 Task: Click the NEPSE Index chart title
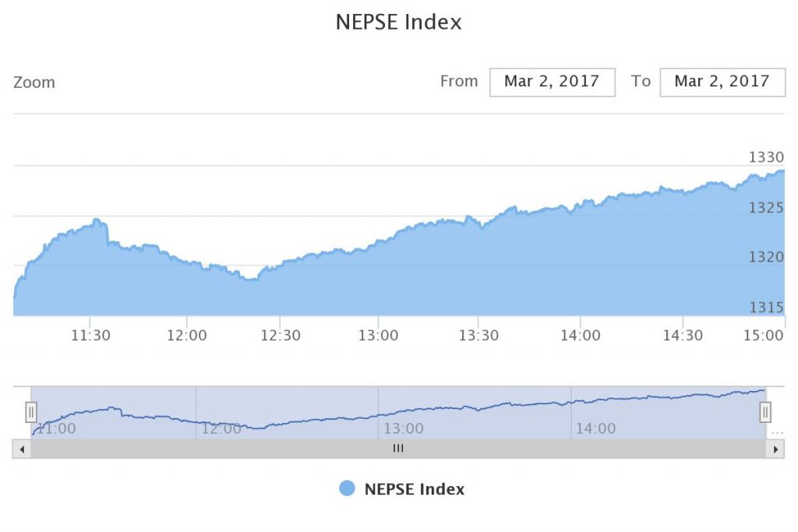(x=398, y=22)
